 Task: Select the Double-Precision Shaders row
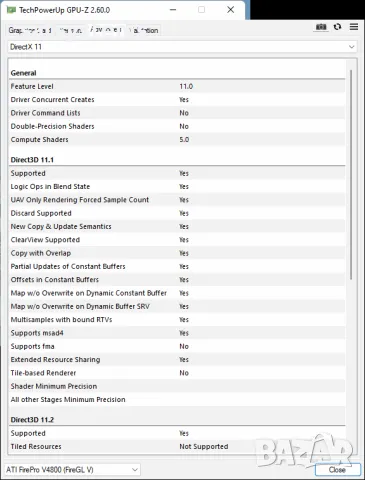point(177,126)
